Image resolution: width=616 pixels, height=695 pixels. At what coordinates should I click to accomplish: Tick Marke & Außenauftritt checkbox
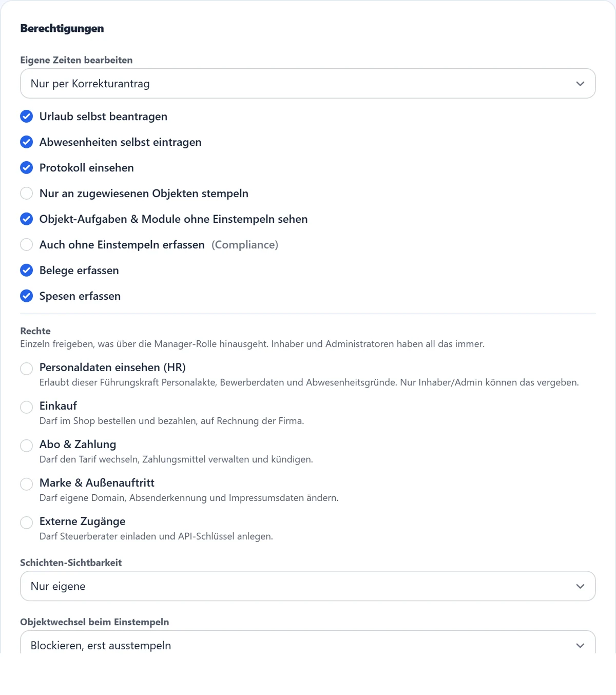click(x=27, y=484)
